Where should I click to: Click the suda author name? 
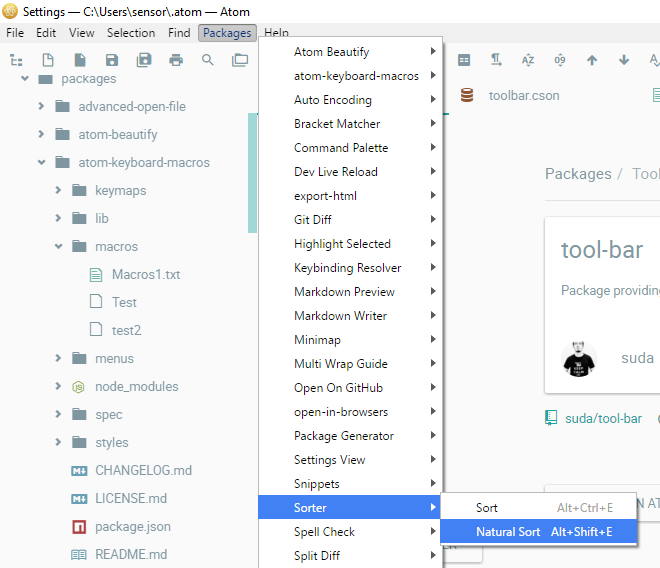(637, 358)
